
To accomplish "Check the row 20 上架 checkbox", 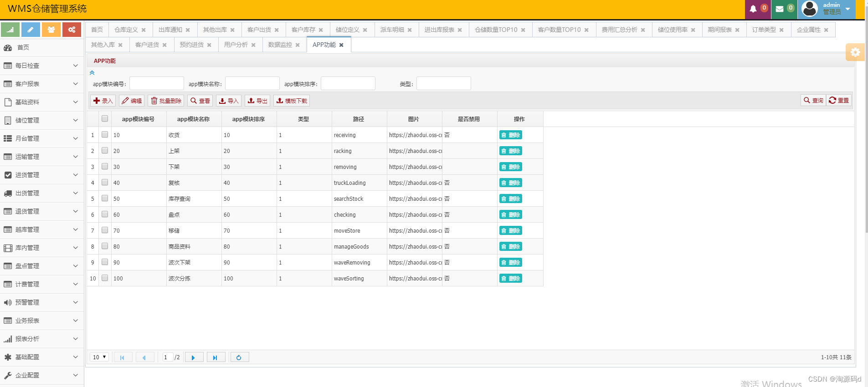I will point(105,151).
